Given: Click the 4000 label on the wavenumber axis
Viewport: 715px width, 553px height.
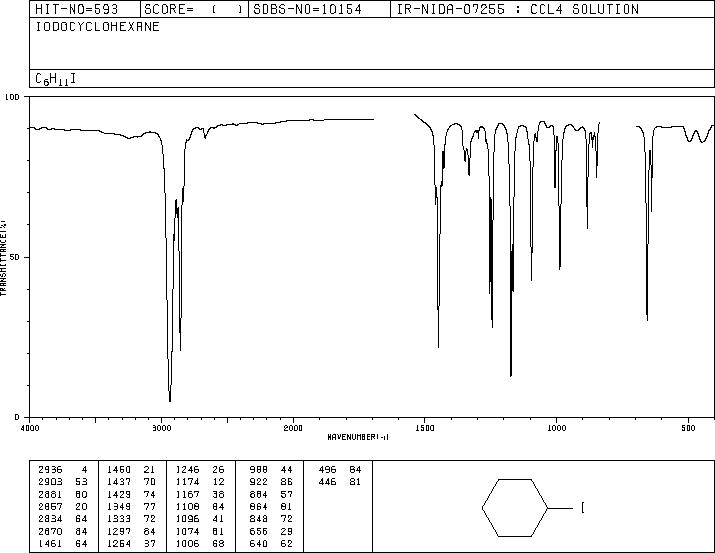Looking at the screenshot, I should 30,428.
